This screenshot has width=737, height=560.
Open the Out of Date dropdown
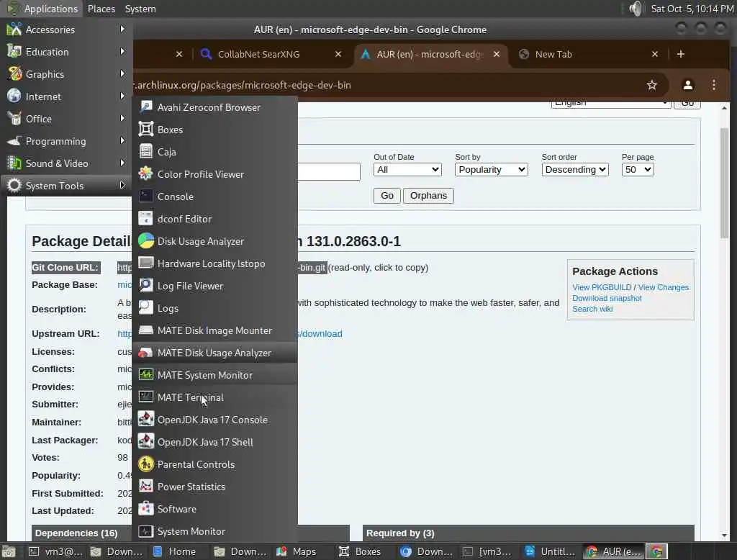(x=407, y=170)
